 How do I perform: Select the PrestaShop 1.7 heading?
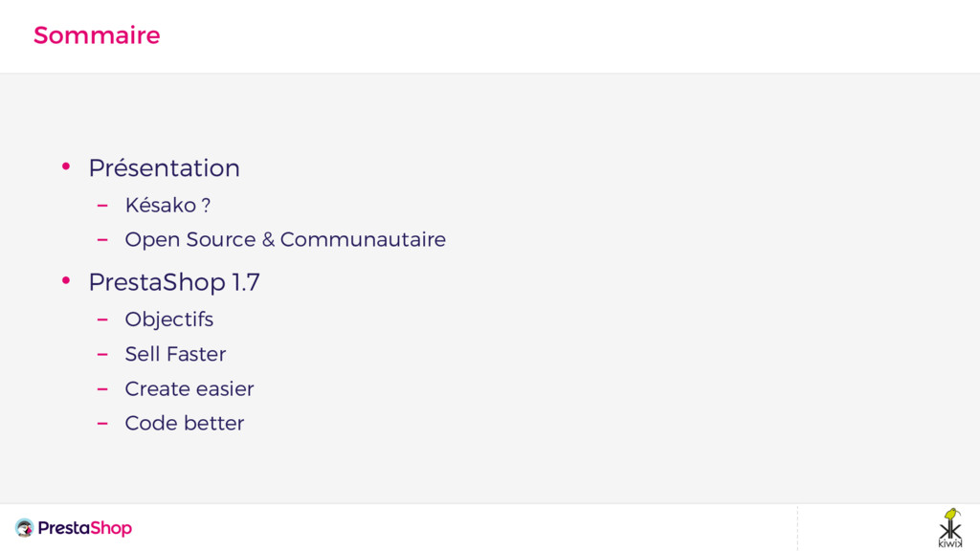[x=174, y=283]
